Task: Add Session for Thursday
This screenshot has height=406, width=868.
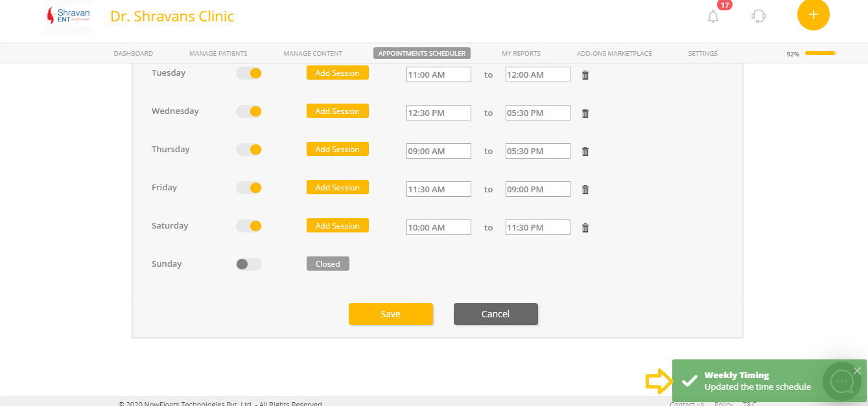Action: [x=338, y=149]
